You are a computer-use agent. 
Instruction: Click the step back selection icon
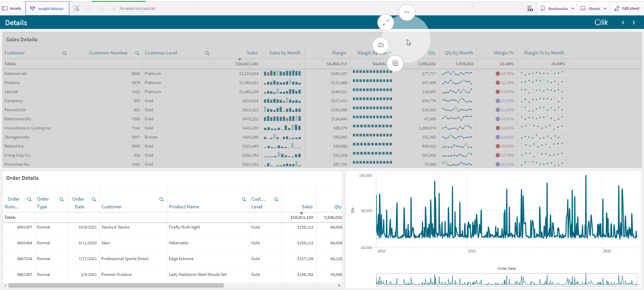click(x=88, y=8)
